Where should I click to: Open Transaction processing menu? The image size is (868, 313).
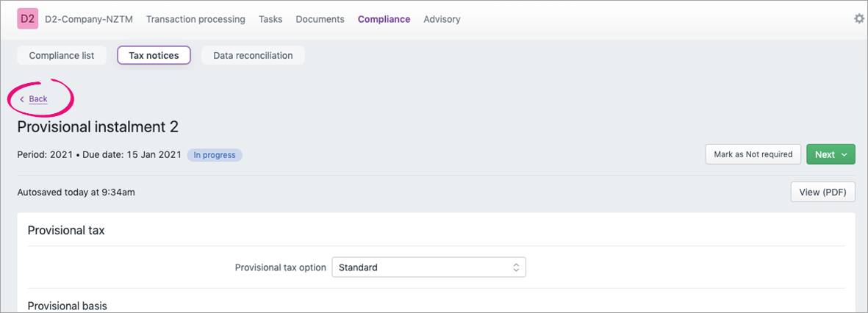click(196, 19)
